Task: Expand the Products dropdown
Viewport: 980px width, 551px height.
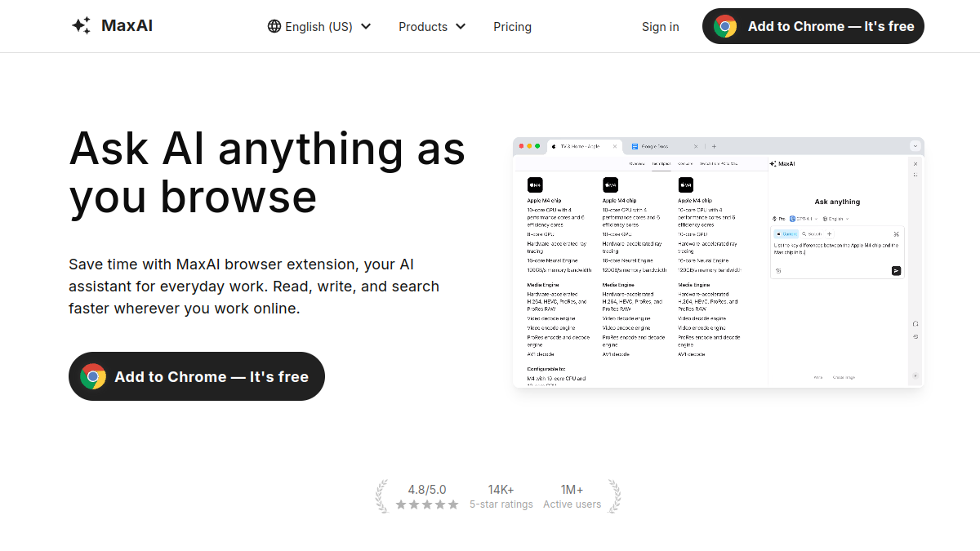Action: point(432,26)
